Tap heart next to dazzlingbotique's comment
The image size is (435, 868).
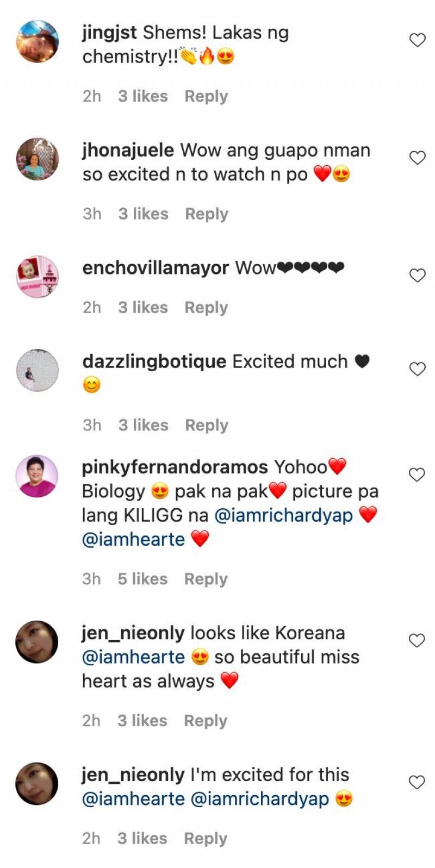tap(417, 369)
